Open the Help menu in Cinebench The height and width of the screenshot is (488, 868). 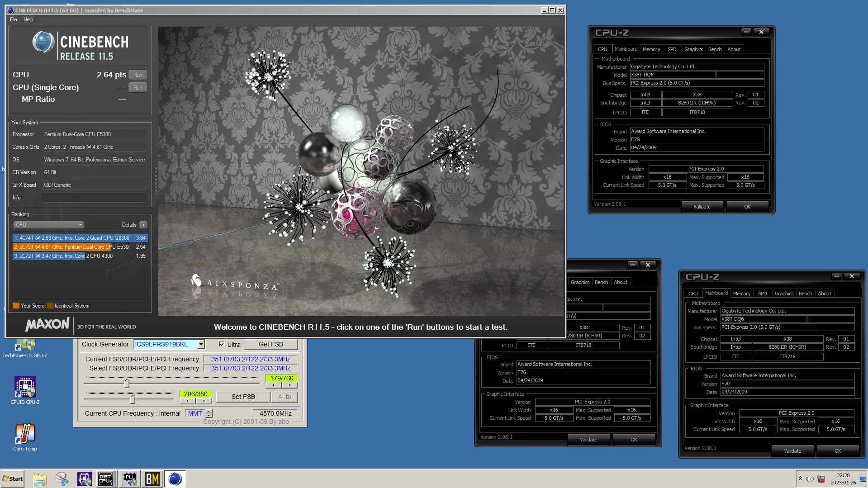tap(28, 19)
